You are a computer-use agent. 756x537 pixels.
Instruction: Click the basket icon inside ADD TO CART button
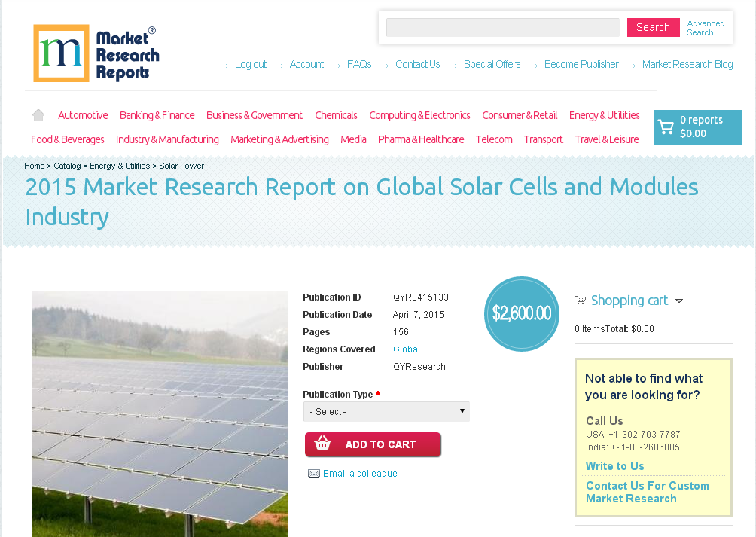coord(323,444)
